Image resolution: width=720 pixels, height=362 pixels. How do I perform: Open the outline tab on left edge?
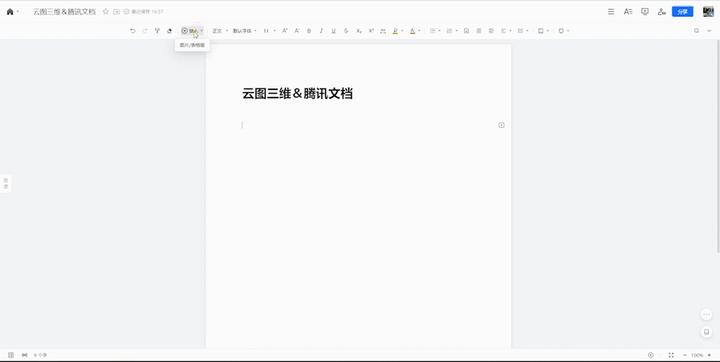pyautogui.click(x=6, y=184)
